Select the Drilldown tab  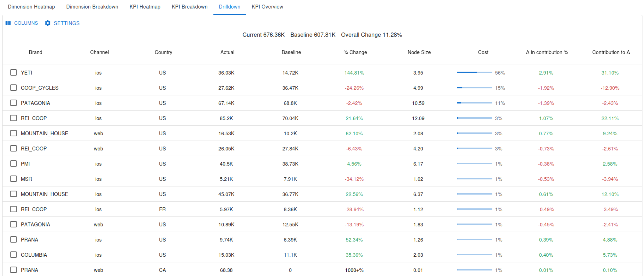coord(230,7)
